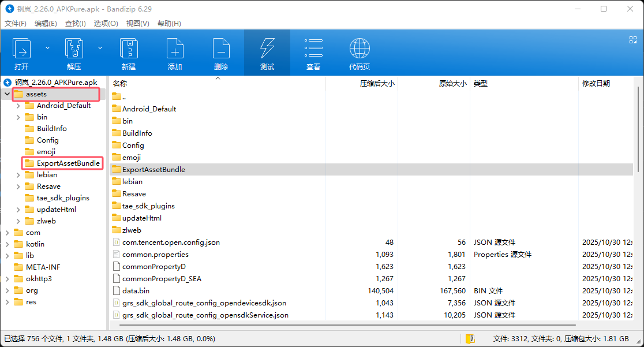This screenshot has width=644, height=347.
Task: Click the file icon beside commonPropertyD
Action: 116,266
